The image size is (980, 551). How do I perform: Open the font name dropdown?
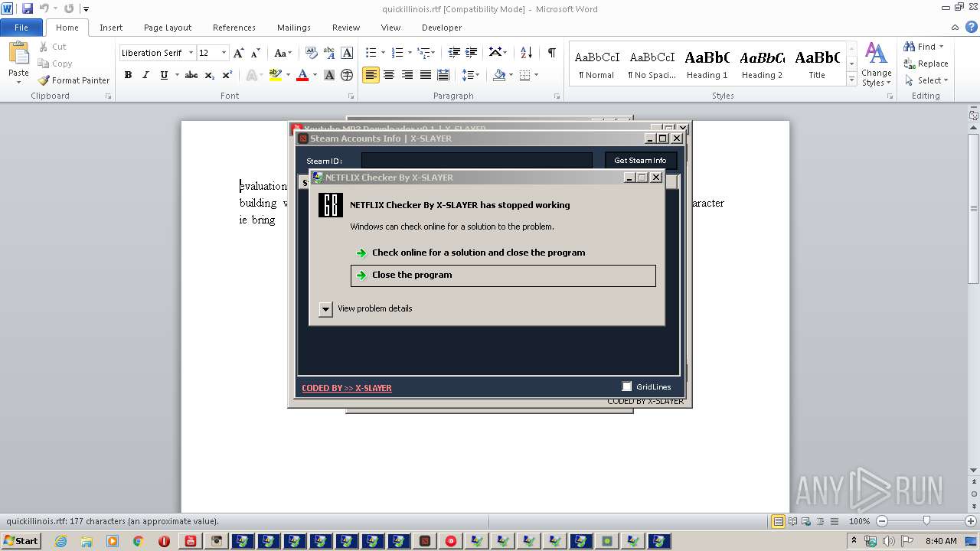189,53
